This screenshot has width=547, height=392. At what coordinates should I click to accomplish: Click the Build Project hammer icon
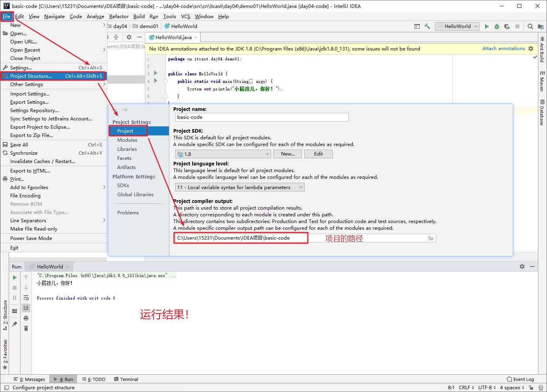click(x=427, y=26)
